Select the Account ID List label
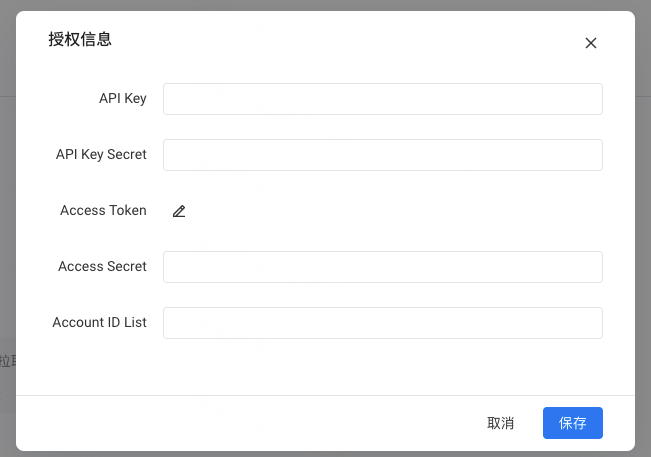This screenshot has width=651, height=457. pyautogui.click(x=99, y=323)
